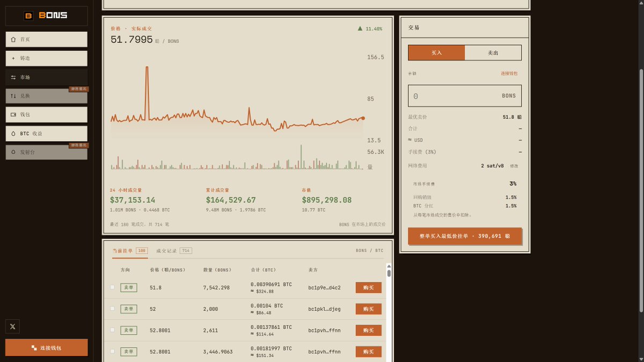Switch to the 卖出 sell tab

[493, 53]
